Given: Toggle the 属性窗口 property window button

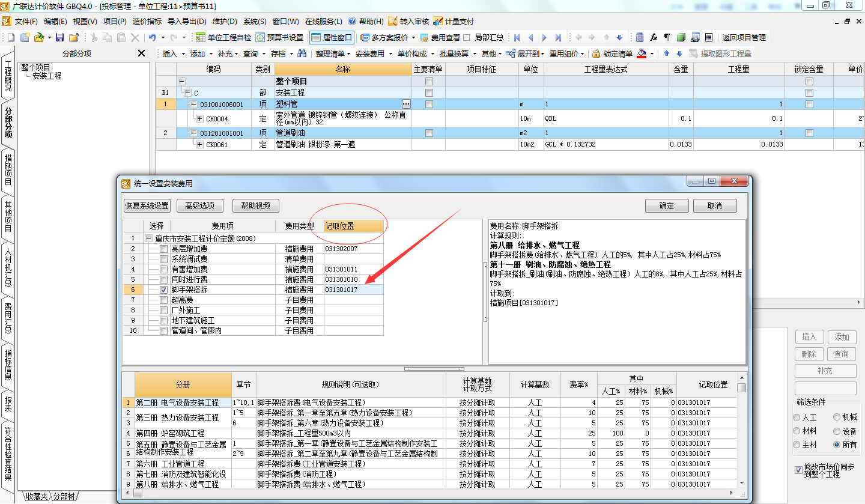Looking at the screenshot, I should pos(332,37).
